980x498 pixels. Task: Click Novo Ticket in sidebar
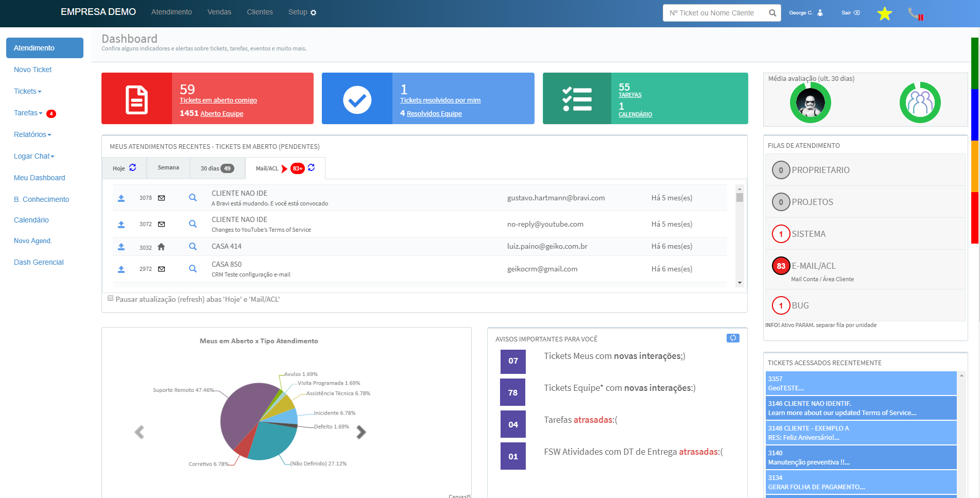(x=33, y=70)
